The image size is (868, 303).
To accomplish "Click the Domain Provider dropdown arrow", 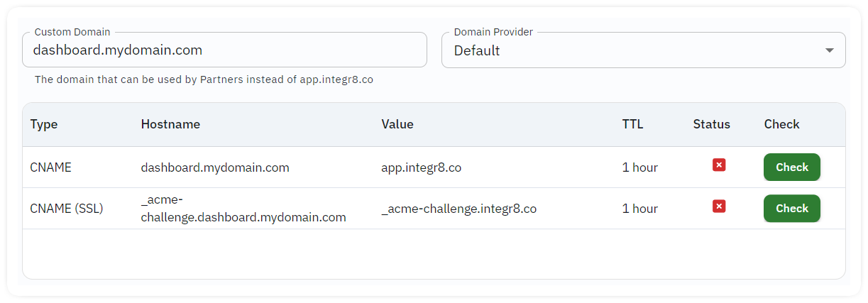I will coord(829,50).
